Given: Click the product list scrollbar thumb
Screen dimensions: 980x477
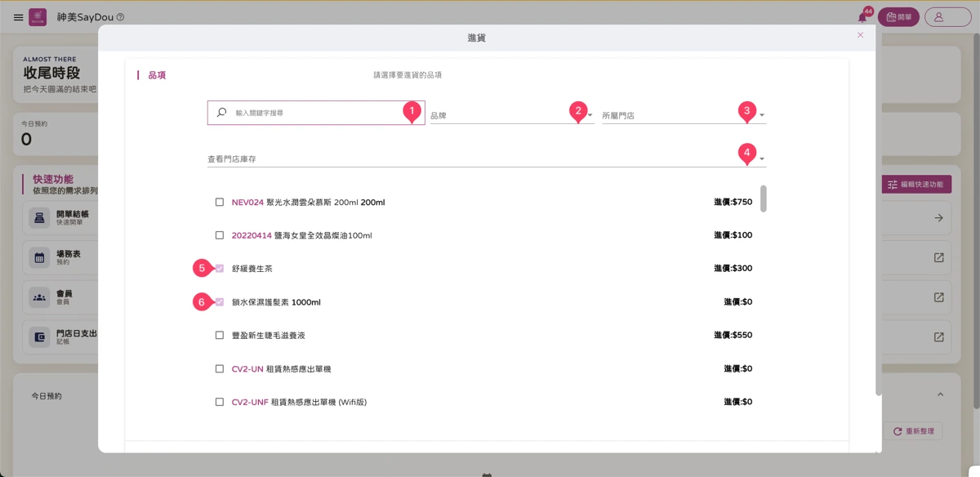Looking at the screenshot, I should [764, 198].
